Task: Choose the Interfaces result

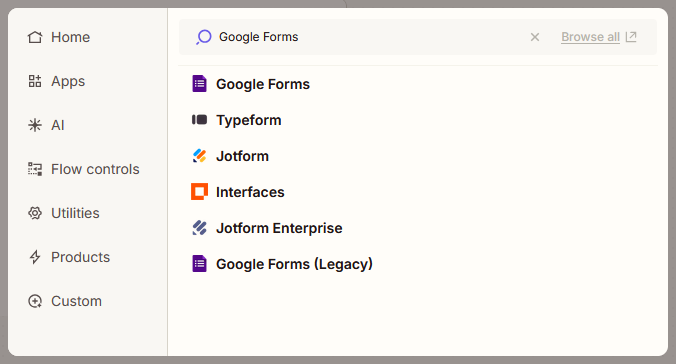Action: coord(250,192)
